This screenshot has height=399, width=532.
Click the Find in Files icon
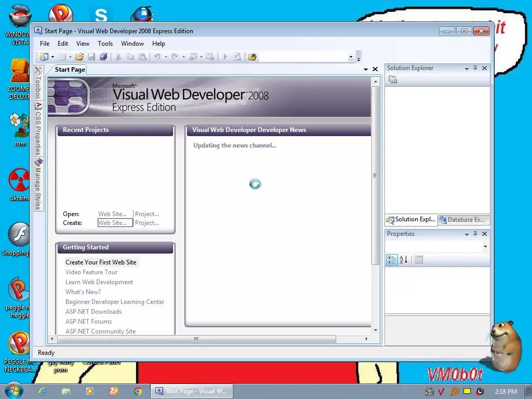click(252, 57)
